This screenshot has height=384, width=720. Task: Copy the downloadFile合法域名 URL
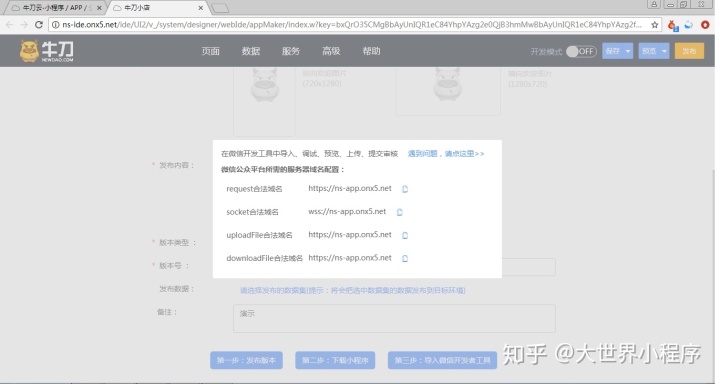pos(405,258)
